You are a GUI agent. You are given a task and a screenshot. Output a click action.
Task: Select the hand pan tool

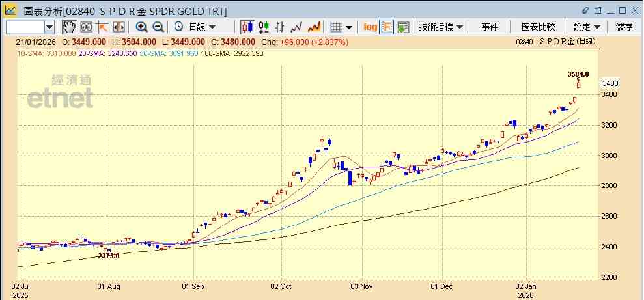pos(69,27)
